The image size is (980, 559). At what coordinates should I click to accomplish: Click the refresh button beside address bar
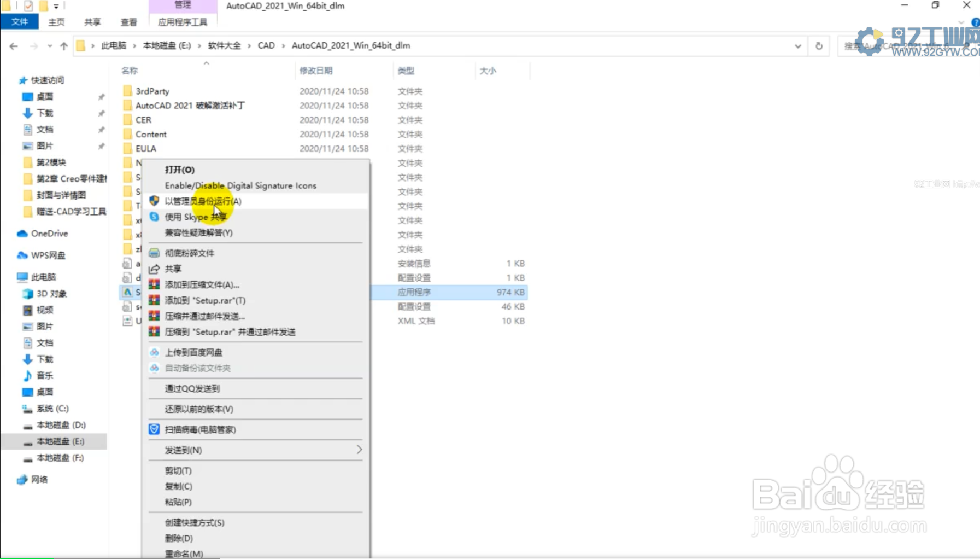click(x=819, y=46)
